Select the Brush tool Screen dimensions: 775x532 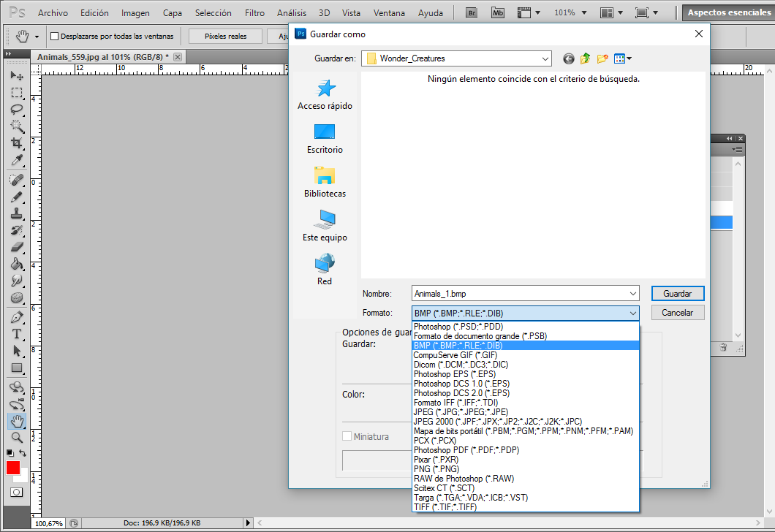(x=17, y=197)
